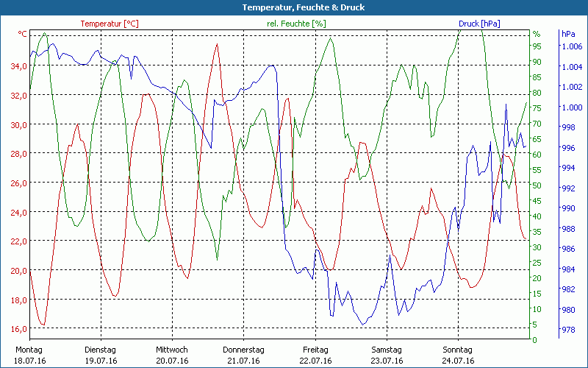Select the green rel. Feuchte [%] legend label
The image size is (588, 368).
click(x=295, y=24)
